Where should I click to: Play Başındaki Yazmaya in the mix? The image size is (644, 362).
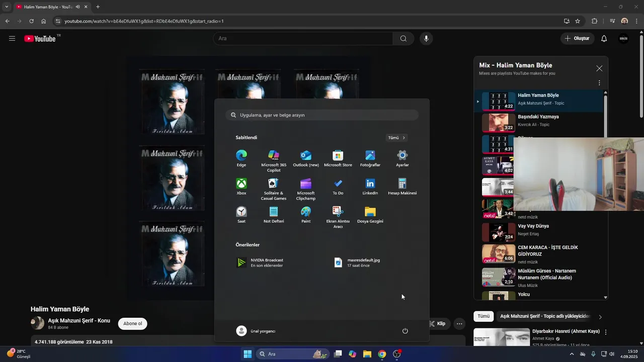coord(538,123)
